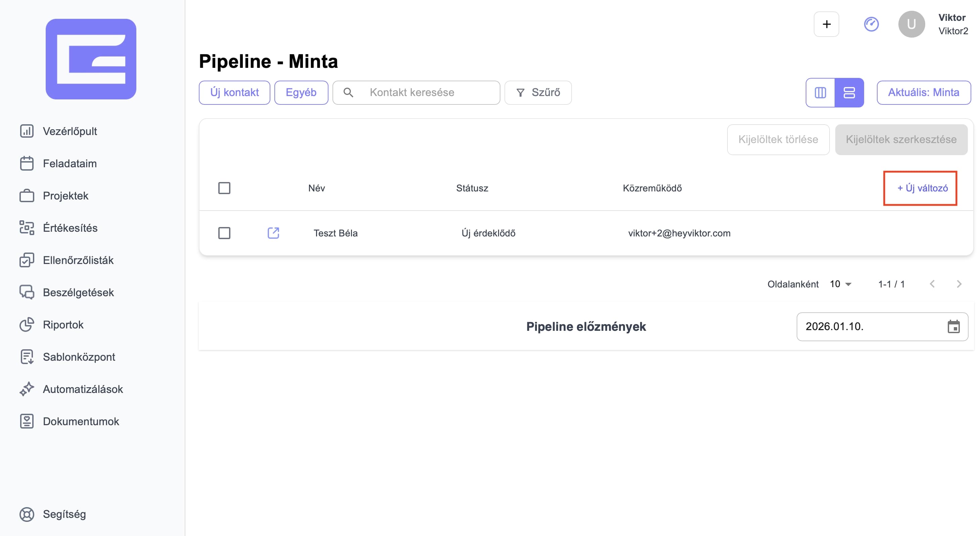Viewport: 980px width, 536px height.
Task: Switch to kanban column view icon
Action: (x=820, y=92)
